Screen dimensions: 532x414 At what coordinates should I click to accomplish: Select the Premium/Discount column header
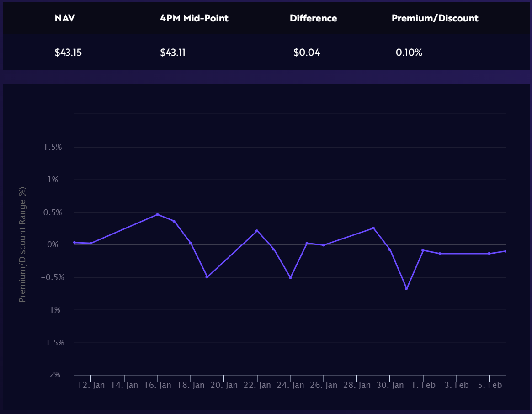[x=435, y=18]
